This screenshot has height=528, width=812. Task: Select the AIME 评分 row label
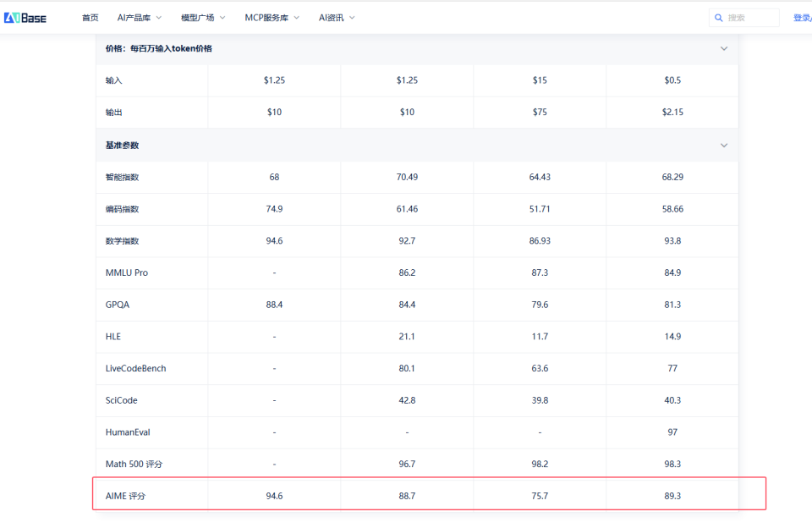pyautogui.click(x=125, y=496)
